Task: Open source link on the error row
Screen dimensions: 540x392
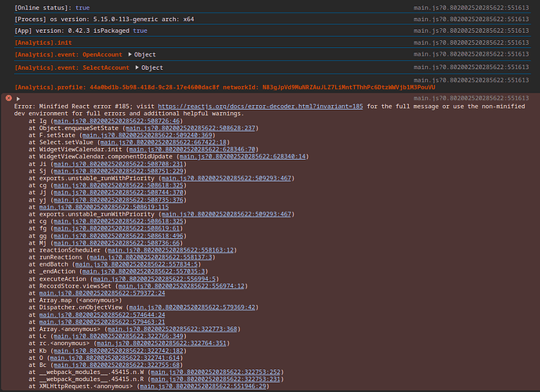Action: tap(471, 98)
